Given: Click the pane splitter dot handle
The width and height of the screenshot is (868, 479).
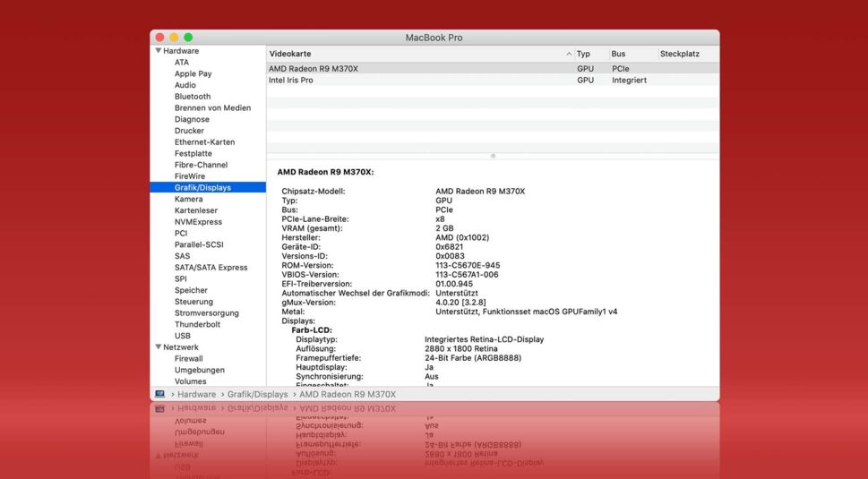Looking at the screenshot, I should click(x=493, y=156).
